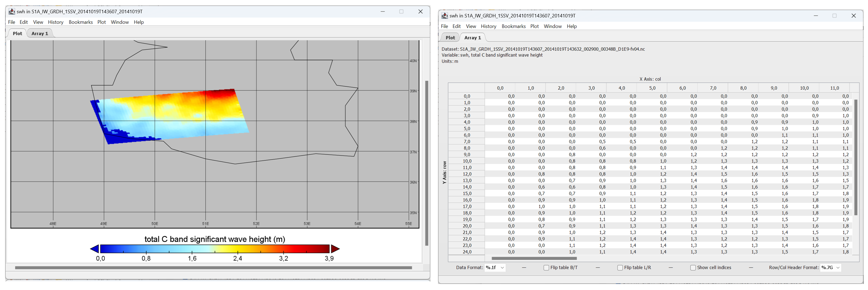Open the Edit menu in the left plot window
The width and height of the screenshot is (868, 290).
click(x=24, y=22)
